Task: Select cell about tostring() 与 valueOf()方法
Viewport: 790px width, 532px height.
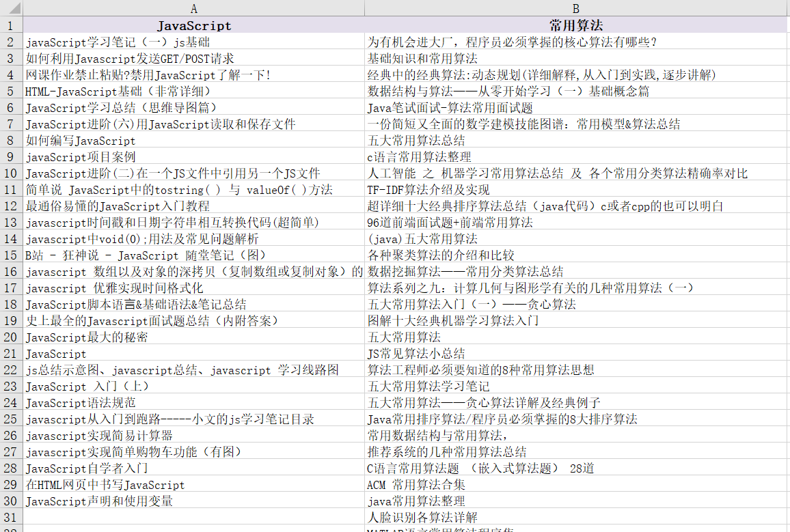Action: [x=194, y=189]
